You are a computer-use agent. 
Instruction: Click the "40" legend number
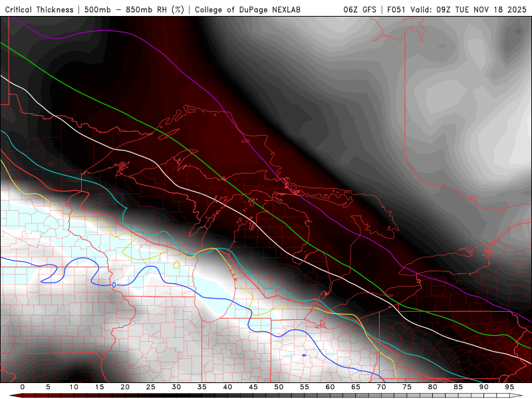[x=227, y=387]
